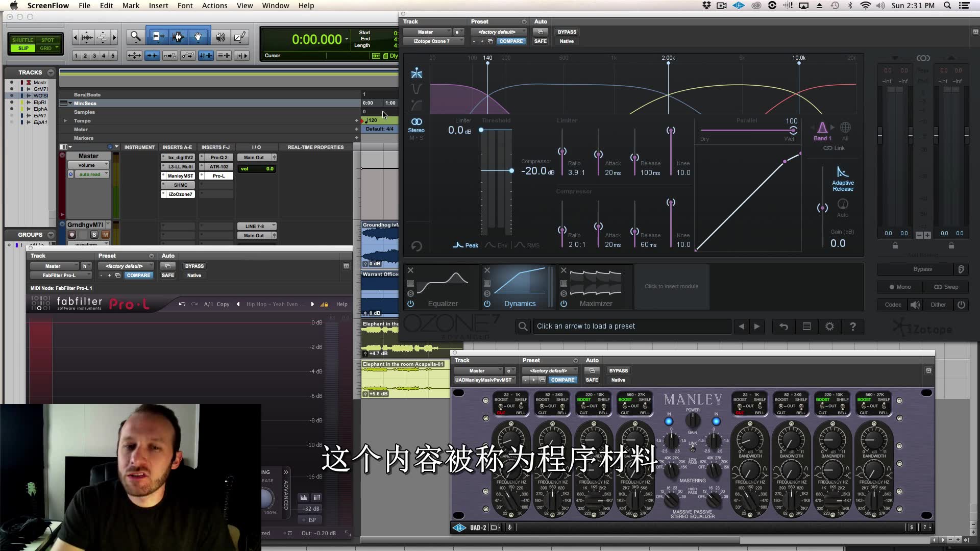Select the Trim tool in Pro Tools
Screen dimensions: 980x551
[157, 37]
